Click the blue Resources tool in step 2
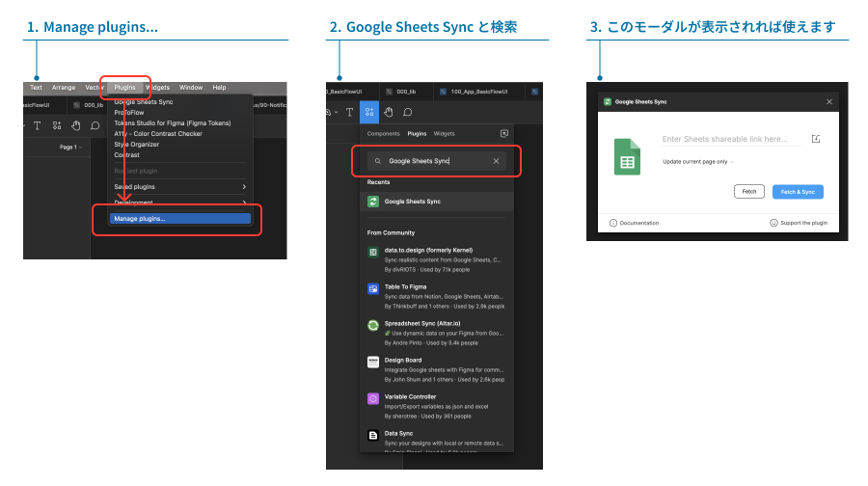 (x=369, y=113)
